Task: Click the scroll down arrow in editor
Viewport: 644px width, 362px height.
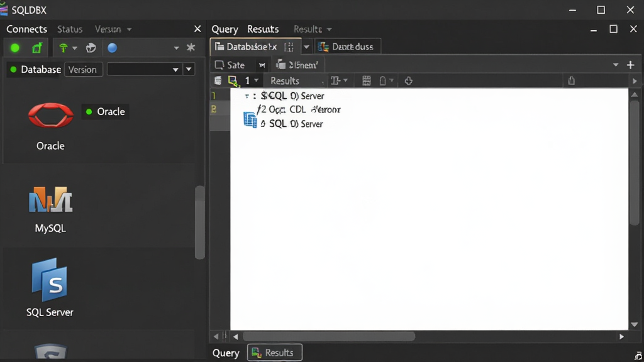Action: click(635, 324)
